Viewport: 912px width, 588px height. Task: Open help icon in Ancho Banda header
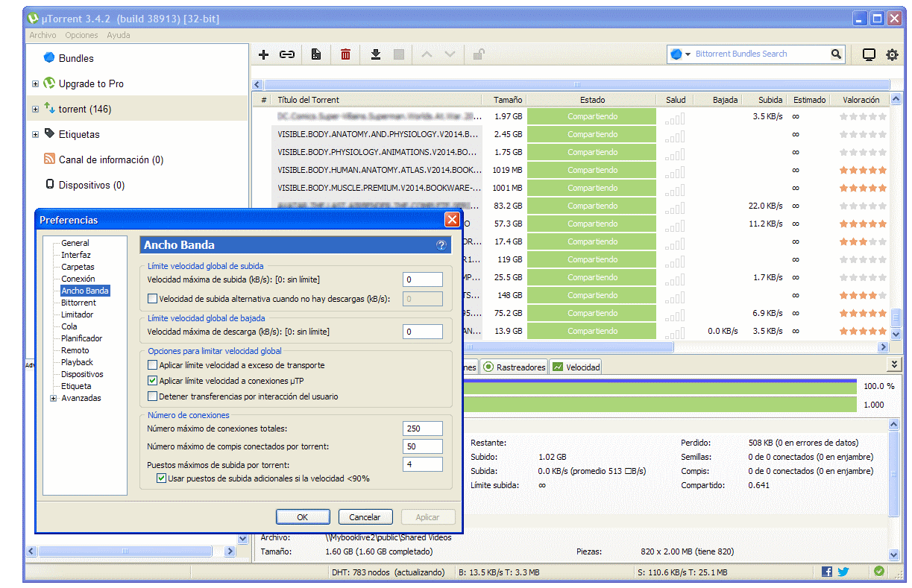441,245
